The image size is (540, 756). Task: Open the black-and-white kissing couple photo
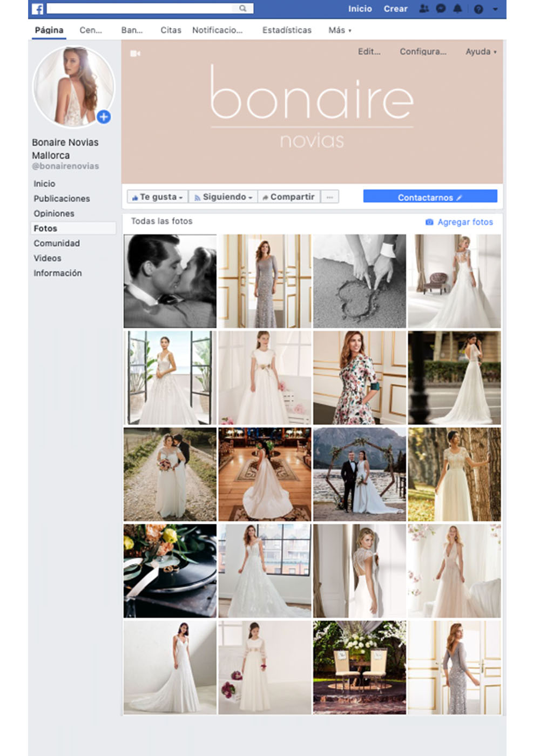click(170, 281)
